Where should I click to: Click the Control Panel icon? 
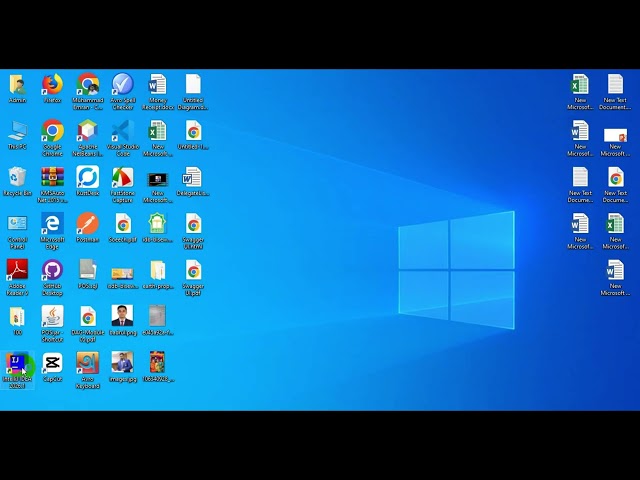pos(17,231)
